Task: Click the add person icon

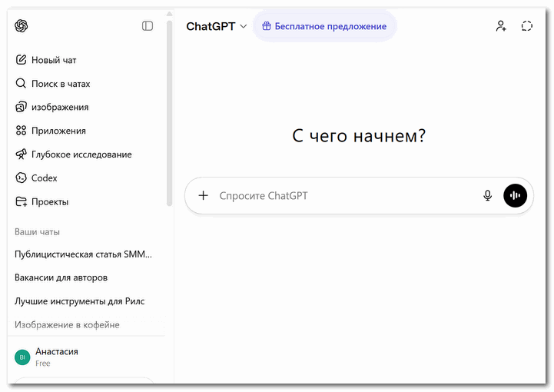Action: (x=501, y=26)
